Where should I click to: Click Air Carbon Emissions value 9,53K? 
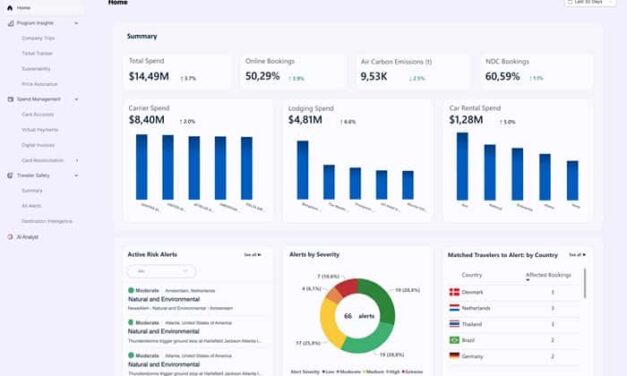[x=373, y=76]
